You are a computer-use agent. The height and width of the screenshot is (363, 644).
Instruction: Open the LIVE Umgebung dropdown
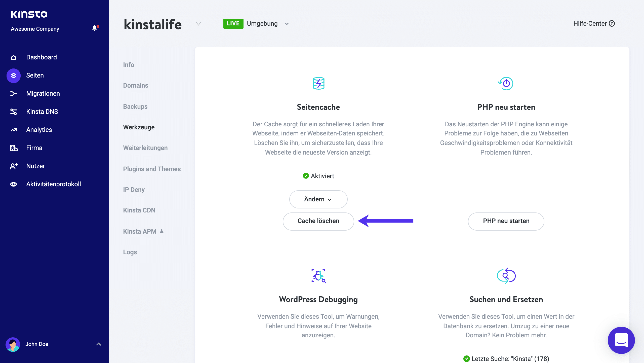coord(287,24)
